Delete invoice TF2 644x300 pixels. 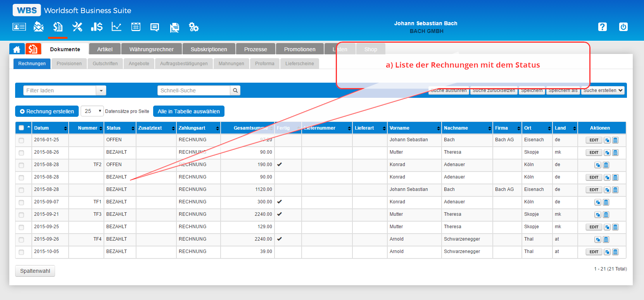coord(606,165)
